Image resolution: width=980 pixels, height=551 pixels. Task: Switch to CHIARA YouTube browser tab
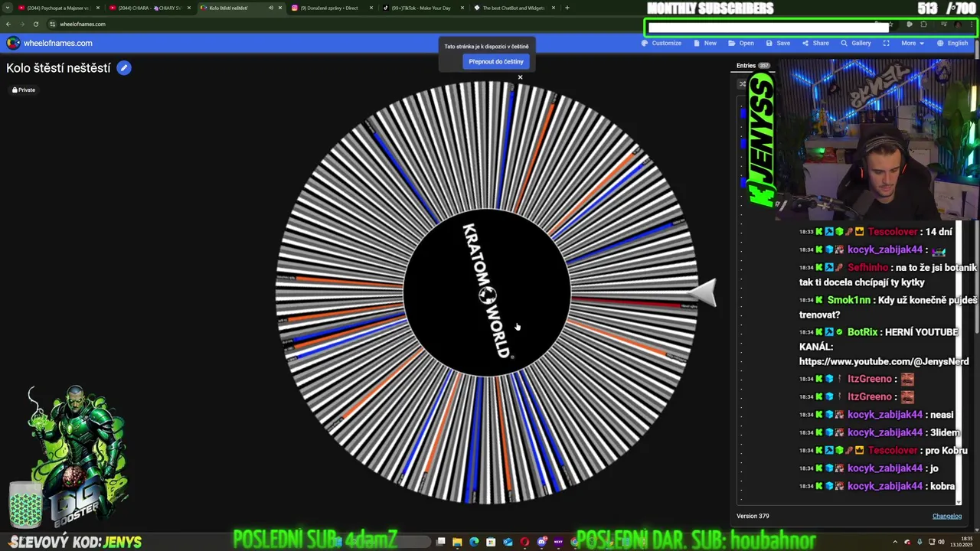pyautogui.click(x=149, y=8)
